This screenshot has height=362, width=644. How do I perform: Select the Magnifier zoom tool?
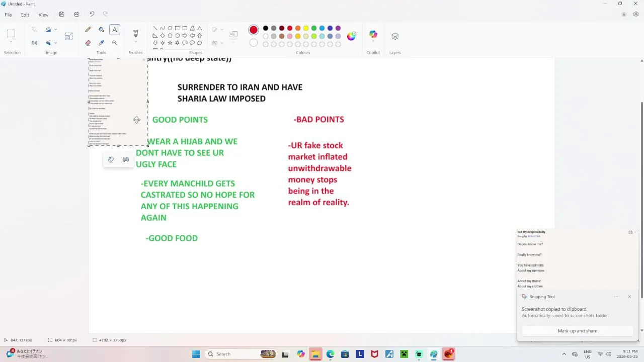(115, 43)
